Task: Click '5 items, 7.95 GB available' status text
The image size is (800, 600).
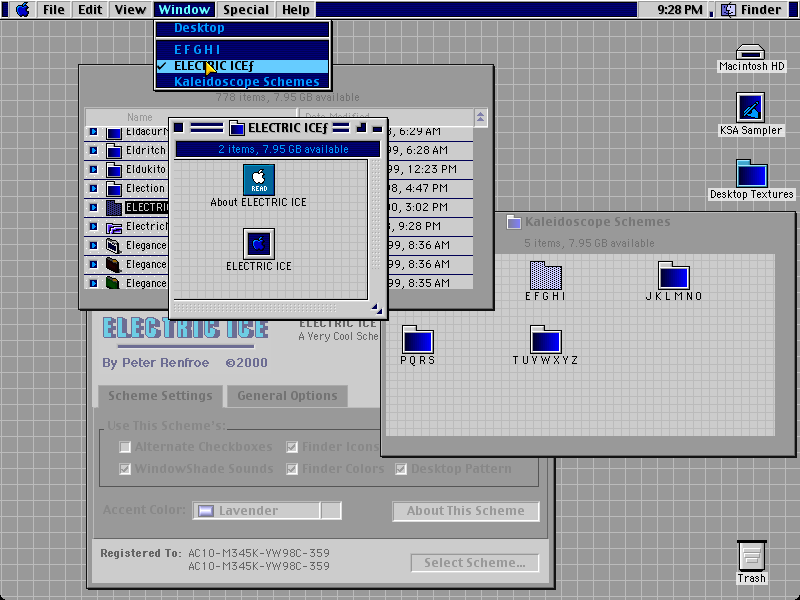Action: click(x=589, y=243)
